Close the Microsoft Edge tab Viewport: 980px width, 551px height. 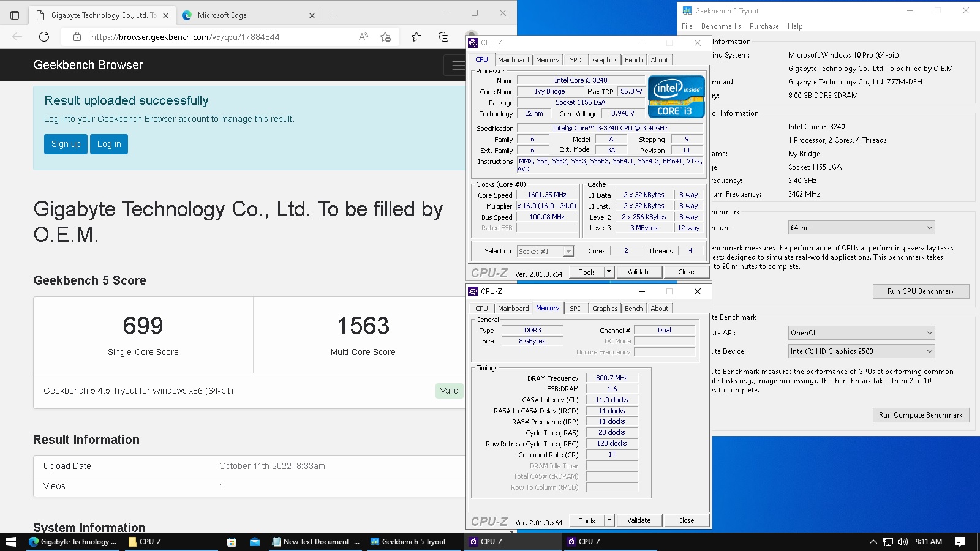[312, 15]
